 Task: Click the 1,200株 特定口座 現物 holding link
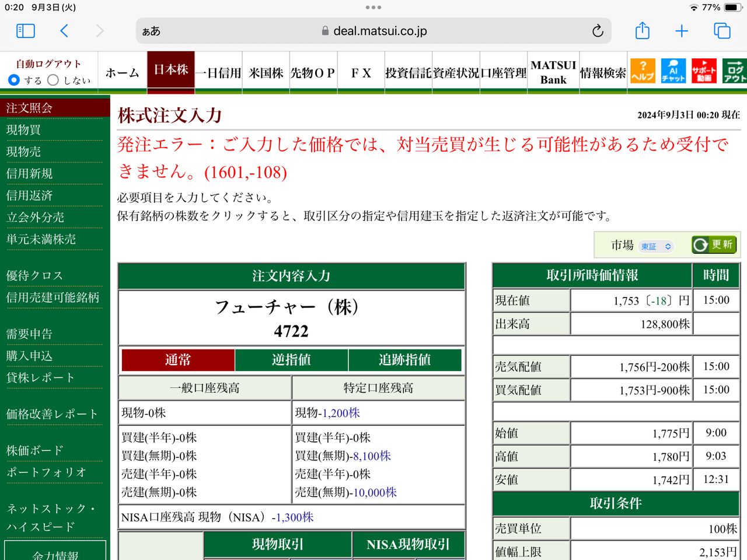pos(341,413)
